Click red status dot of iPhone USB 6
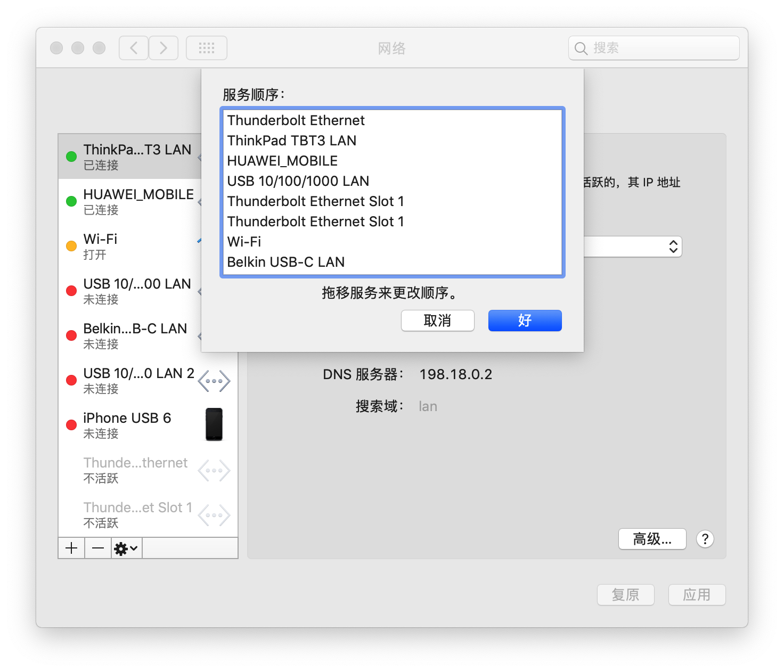 point(71,425)
